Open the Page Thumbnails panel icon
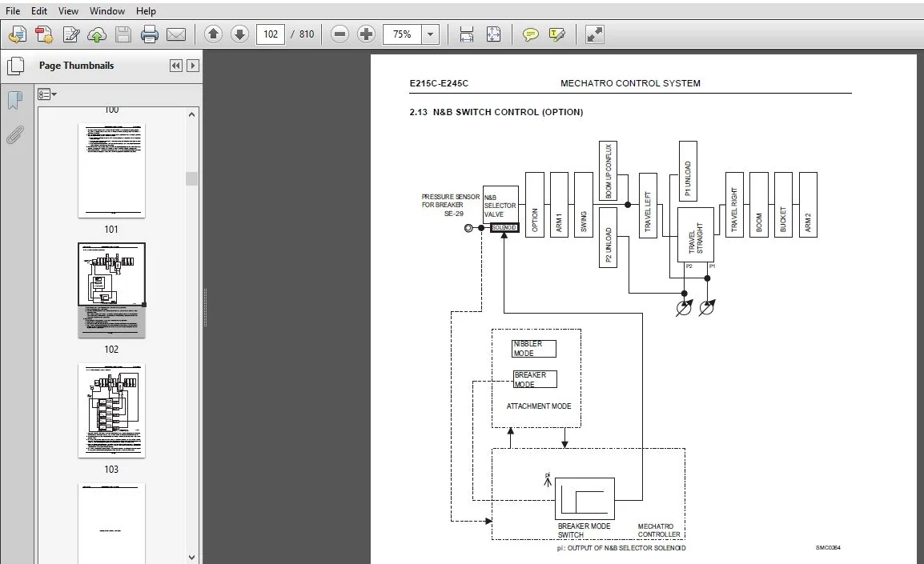924x564 pixels. pyautogui.click(x=15, y=66)
